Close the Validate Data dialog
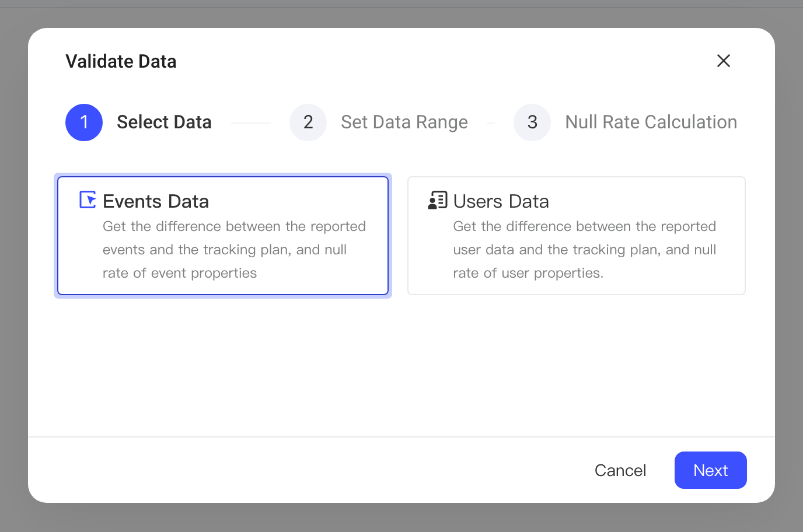This screenshot has height=532, width=803. point(724,61)
